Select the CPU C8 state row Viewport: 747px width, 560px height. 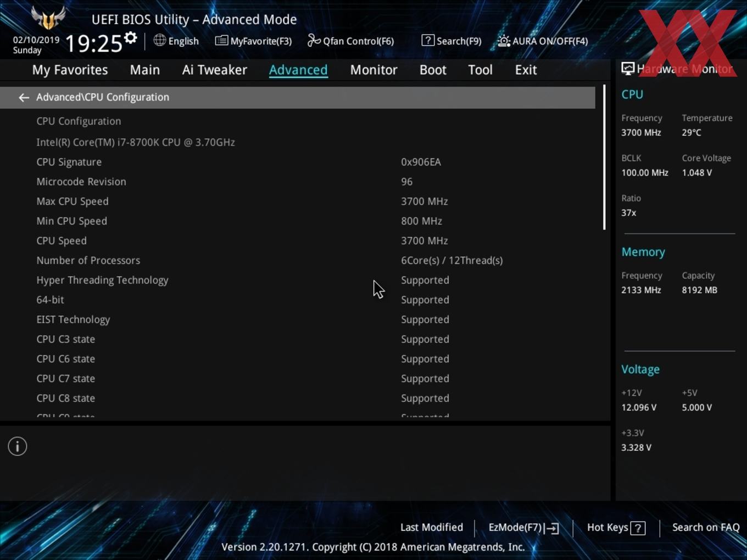point(298,399)
